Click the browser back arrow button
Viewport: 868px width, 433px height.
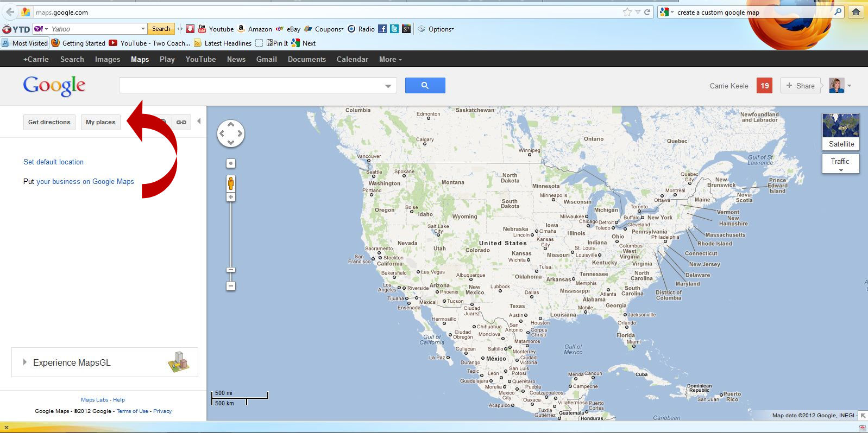[x=10, y=12]
